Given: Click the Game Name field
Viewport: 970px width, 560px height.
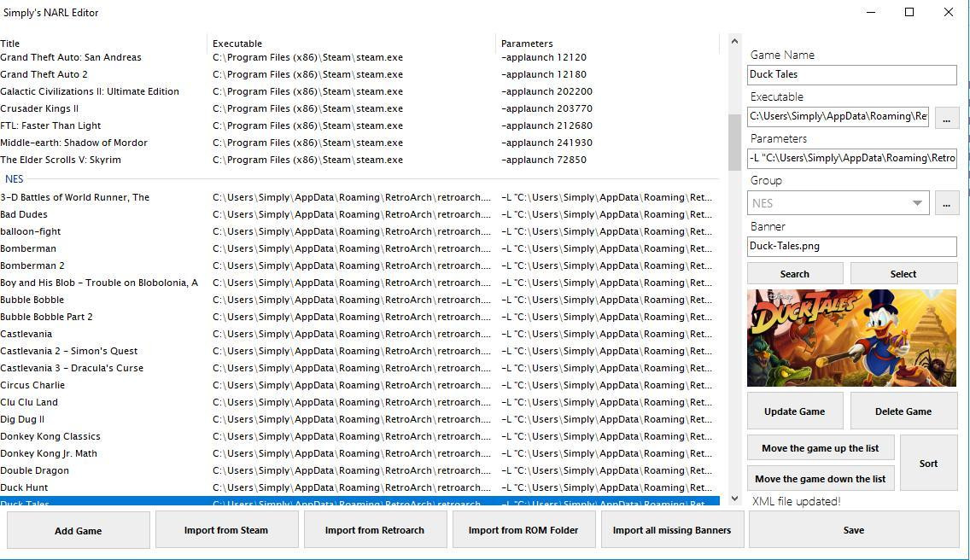Looking at the screenshot, I should 852,74.
